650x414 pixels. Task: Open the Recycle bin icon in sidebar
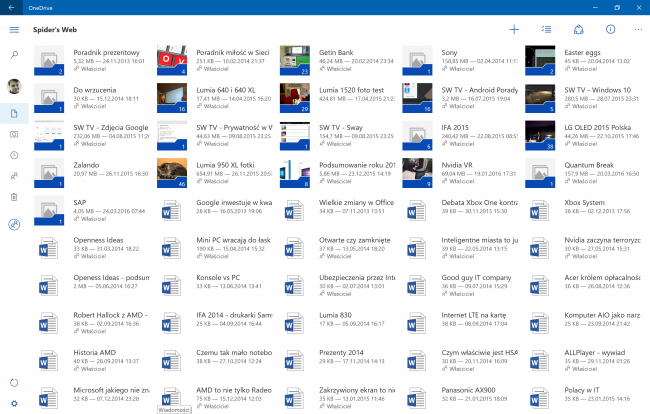click(x=14, y=197)
